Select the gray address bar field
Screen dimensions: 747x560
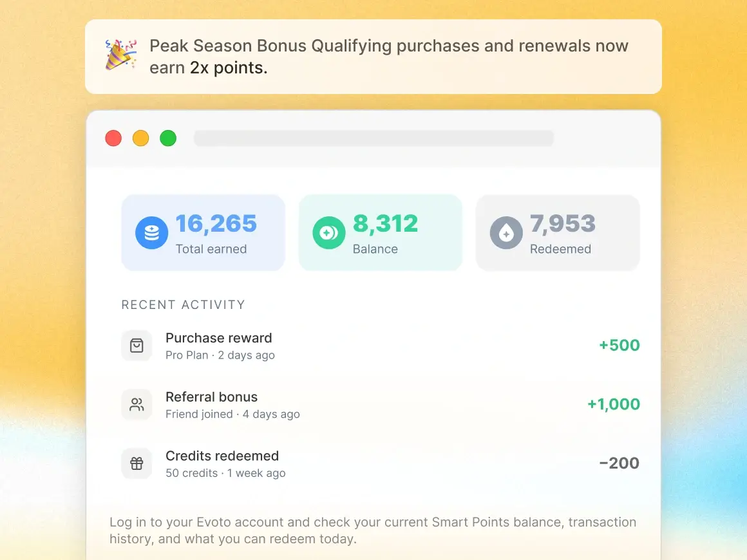pos(374,138)
